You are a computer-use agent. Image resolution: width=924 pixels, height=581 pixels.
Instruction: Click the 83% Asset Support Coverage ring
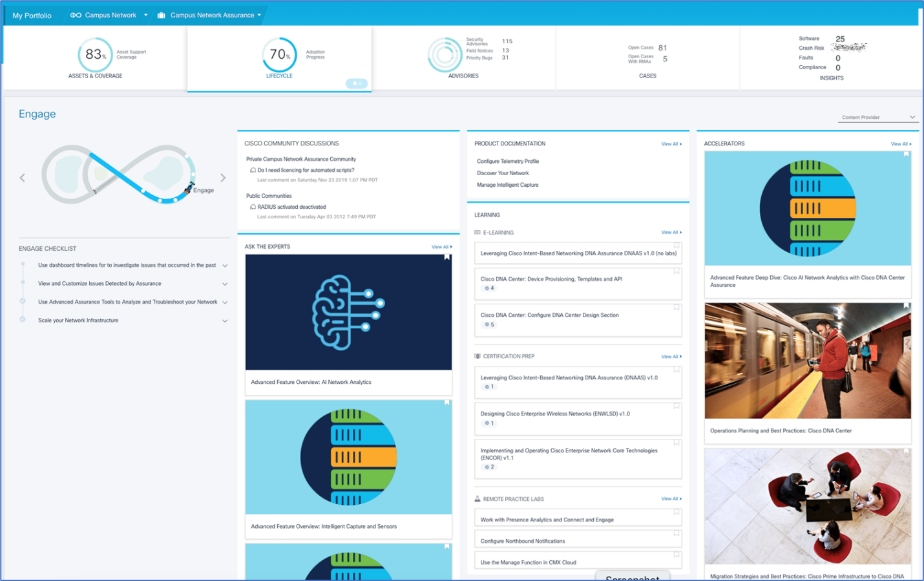tap(95, 54)
